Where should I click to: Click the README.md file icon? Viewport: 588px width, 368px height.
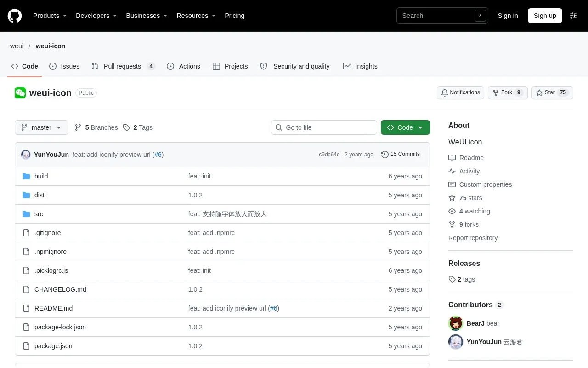[26, 308]
